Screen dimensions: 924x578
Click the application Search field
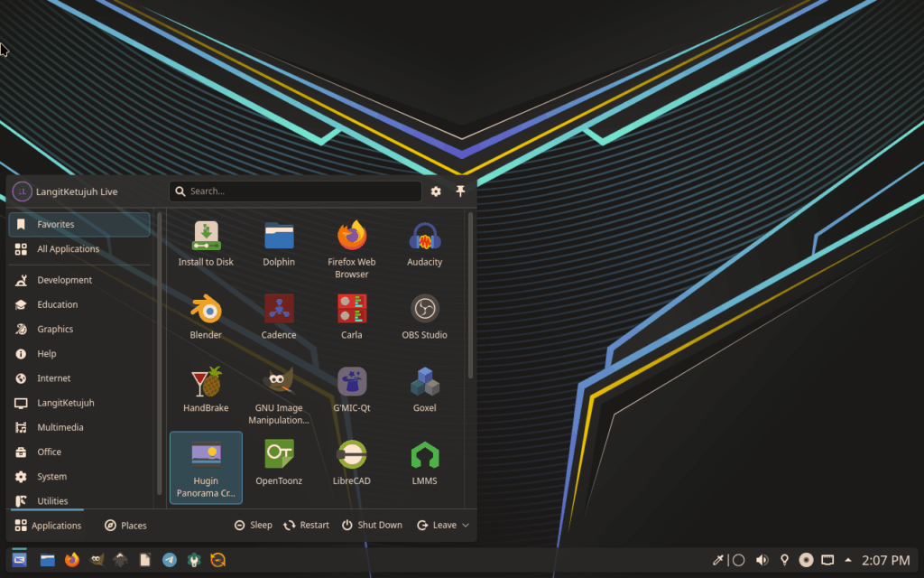pos(295,191)
